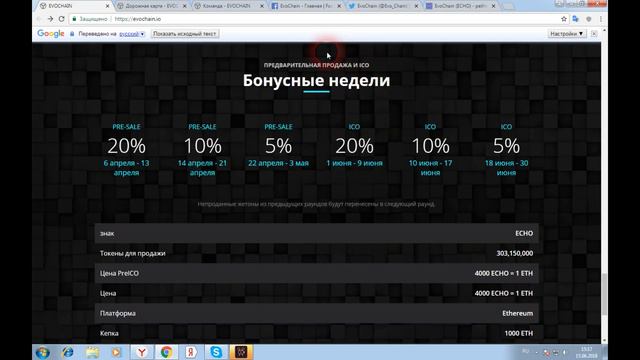Dismiss the Google Translate bar

click(594, 33)
